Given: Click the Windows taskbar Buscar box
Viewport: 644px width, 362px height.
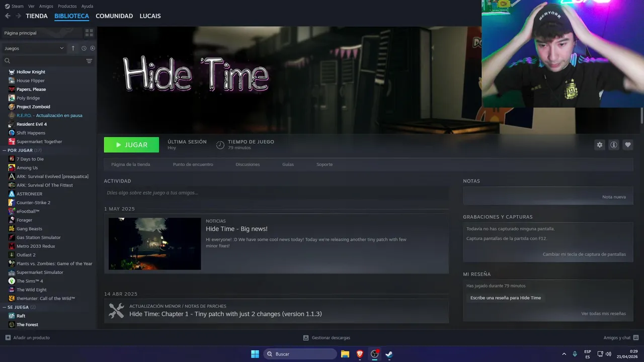Looking at the screenshot, I should [300, 354].
